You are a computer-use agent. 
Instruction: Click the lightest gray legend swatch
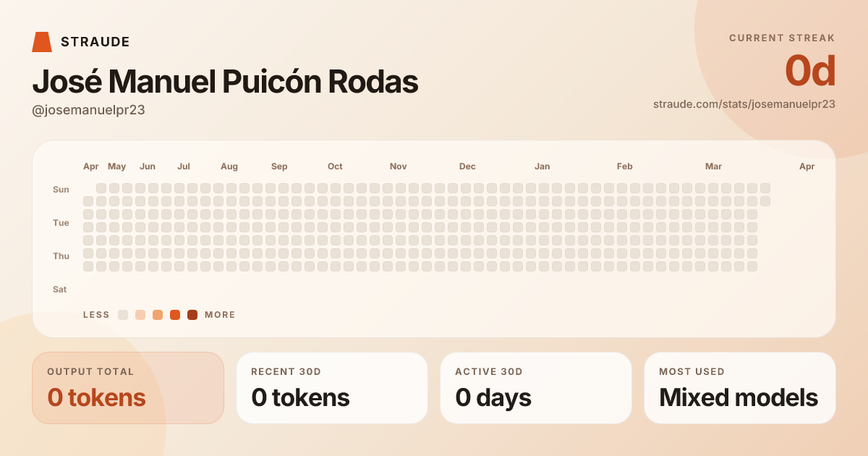click(x=123, y=315)
